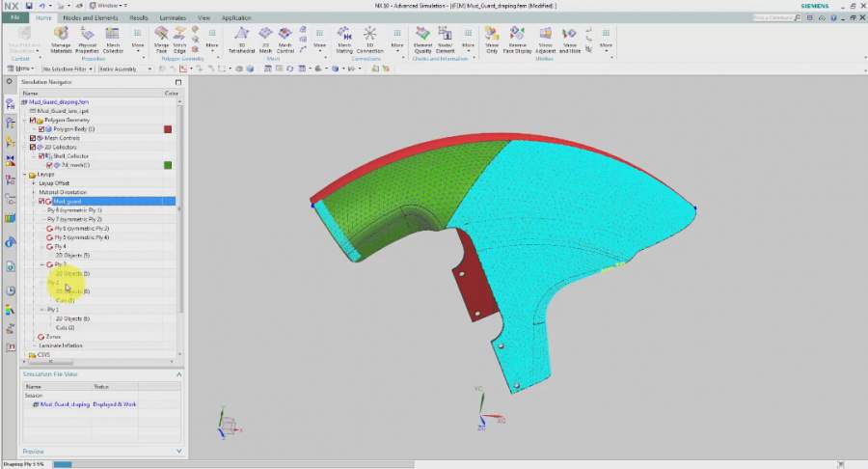Collapse the Ply 1 tree node
The image size is (868, 469).
coord(42,310)
